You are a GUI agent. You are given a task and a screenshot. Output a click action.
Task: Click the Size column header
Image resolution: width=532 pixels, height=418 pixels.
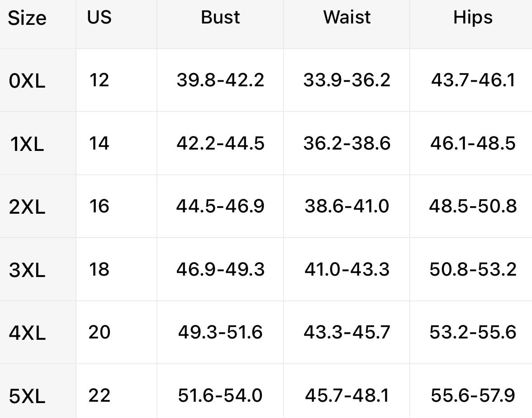click(27, 18)
